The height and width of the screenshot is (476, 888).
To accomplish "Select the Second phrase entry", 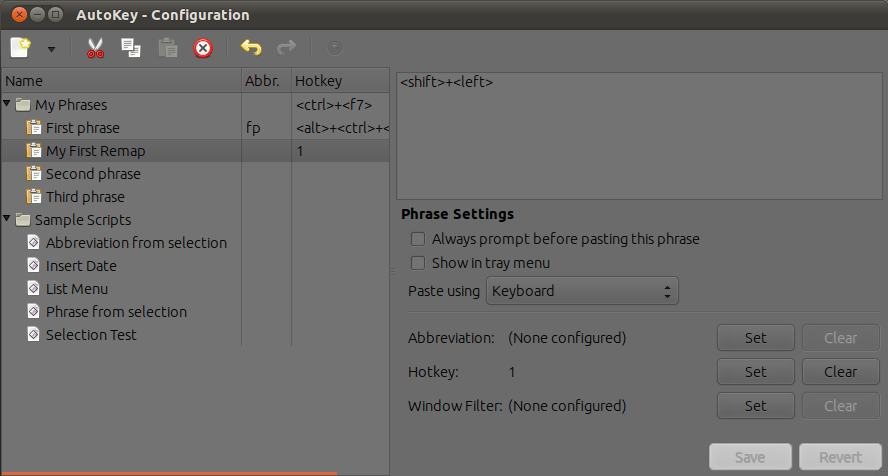I will click(x=93, y=174).
